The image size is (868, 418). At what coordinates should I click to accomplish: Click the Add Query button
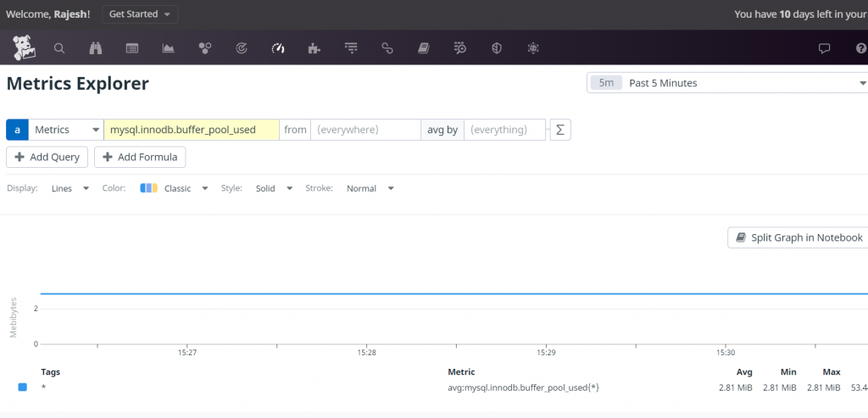[47, 157]
